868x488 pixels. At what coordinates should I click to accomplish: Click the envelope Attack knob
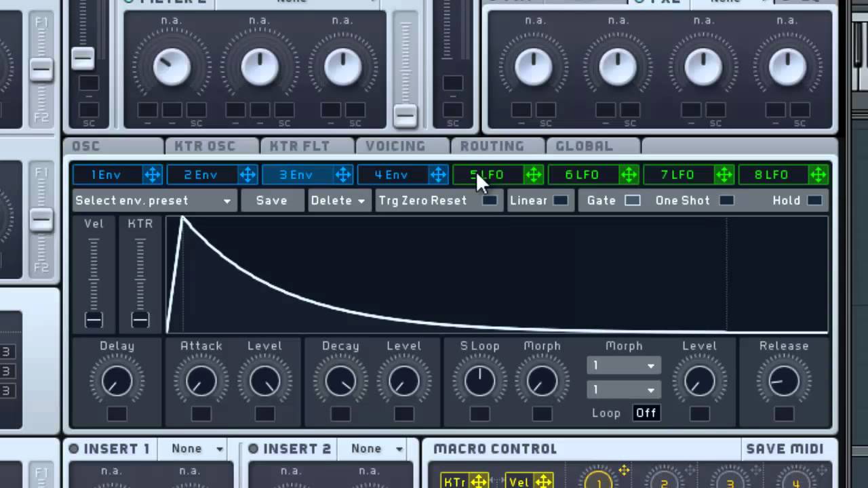[x=201, y=382]
